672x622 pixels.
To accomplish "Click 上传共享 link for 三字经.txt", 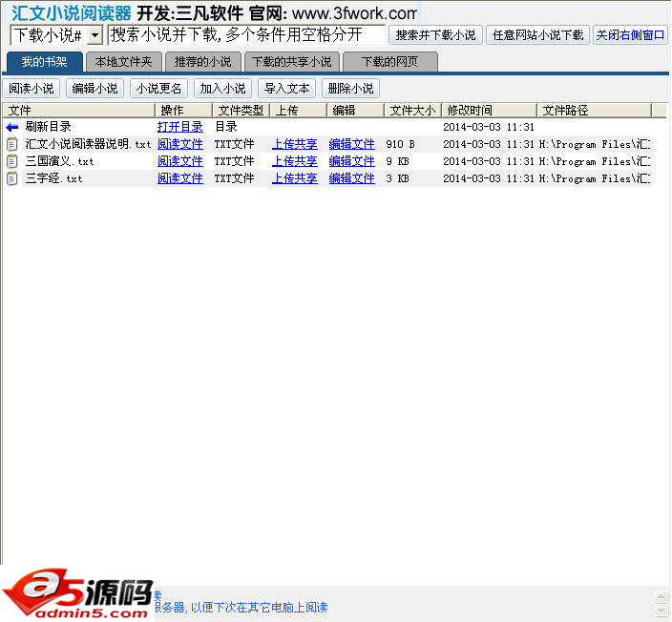I will coord(295,178).
